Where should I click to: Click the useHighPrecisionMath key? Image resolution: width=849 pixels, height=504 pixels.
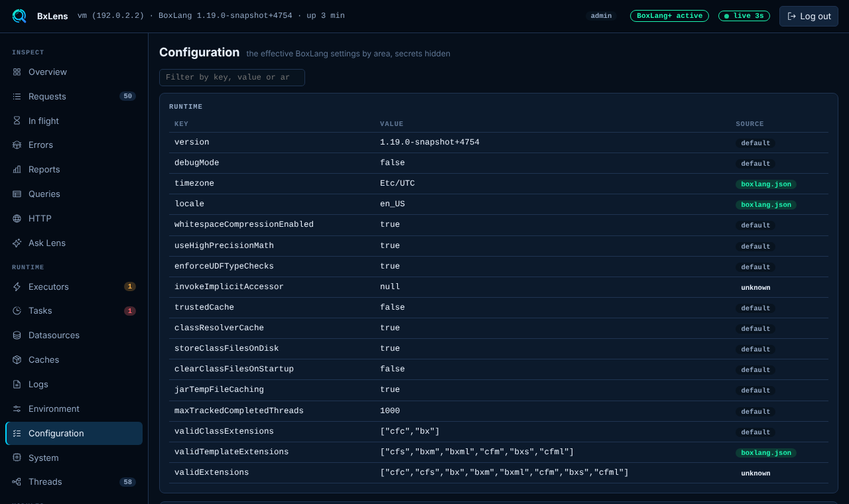[x=224, y=245]
